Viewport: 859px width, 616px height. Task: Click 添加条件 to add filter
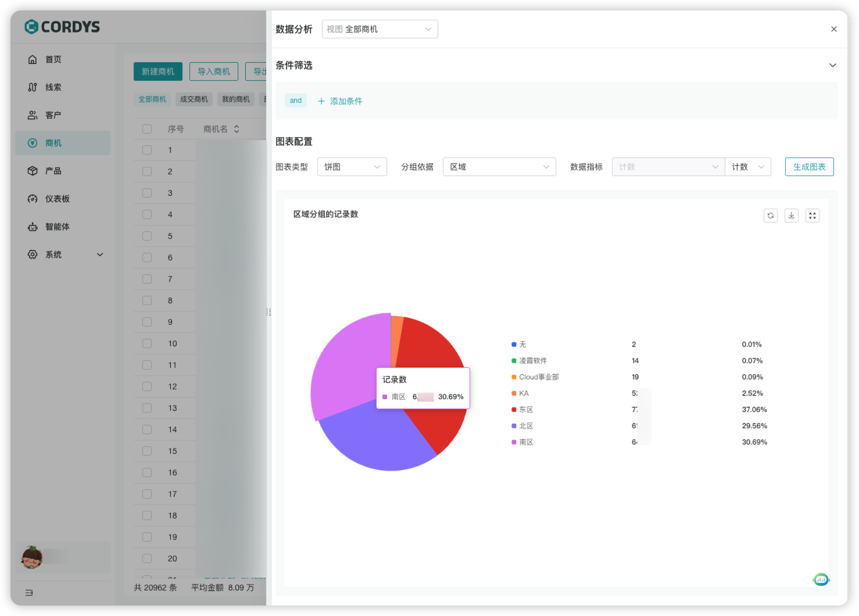(x=340, y=101)
